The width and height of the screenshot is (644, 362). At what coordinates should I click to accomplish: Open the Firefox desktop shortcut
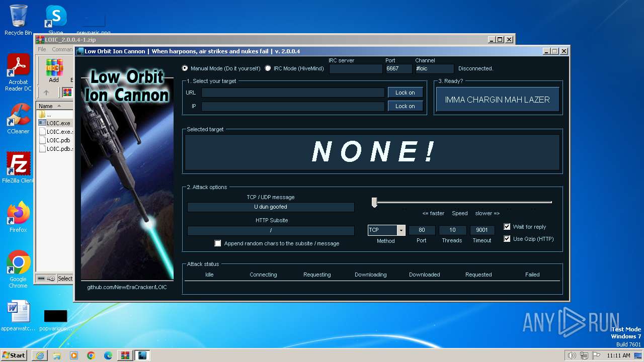coord(18,217)
